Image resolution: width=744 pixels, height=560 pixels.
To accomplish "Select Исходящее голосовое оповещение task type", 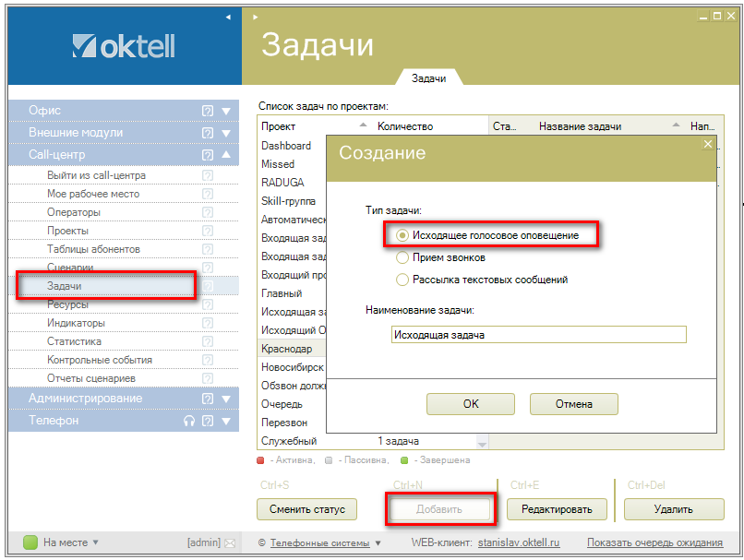I will click(x=402, y=235).
